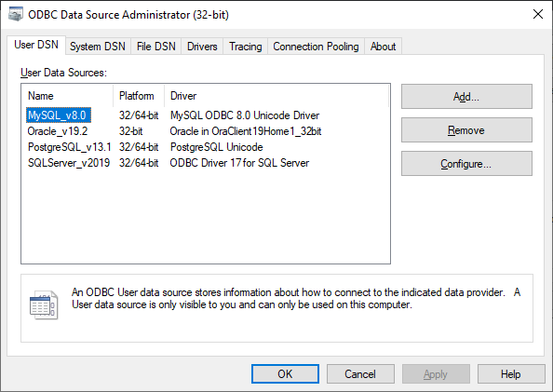Viewport: 553px width, 392px height.
Task: Click the User Data Sources label
Action: [63, 73]
